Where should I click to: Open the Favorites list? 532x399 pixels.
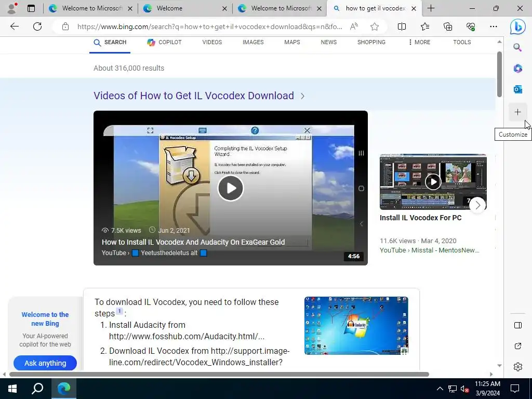[425, 26]
